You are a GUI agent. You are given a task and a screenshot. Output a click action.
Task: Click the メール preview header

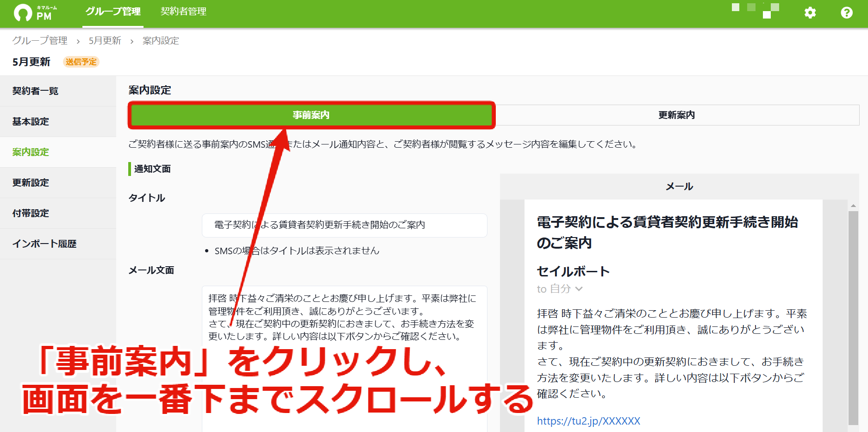(x=679, y=187)
